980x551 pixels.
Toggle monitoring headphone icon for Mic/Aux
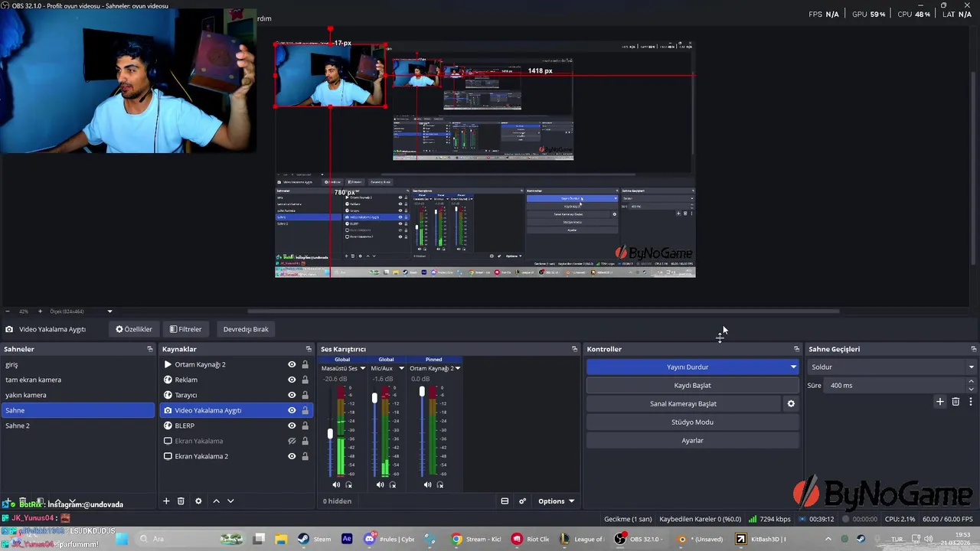point(393,484)
